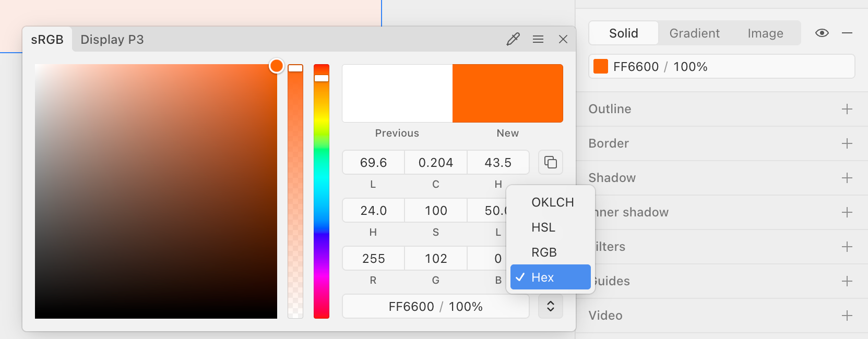Select the Solid fill type
This screenshot has width=868, height=339.
pos(623,33)
